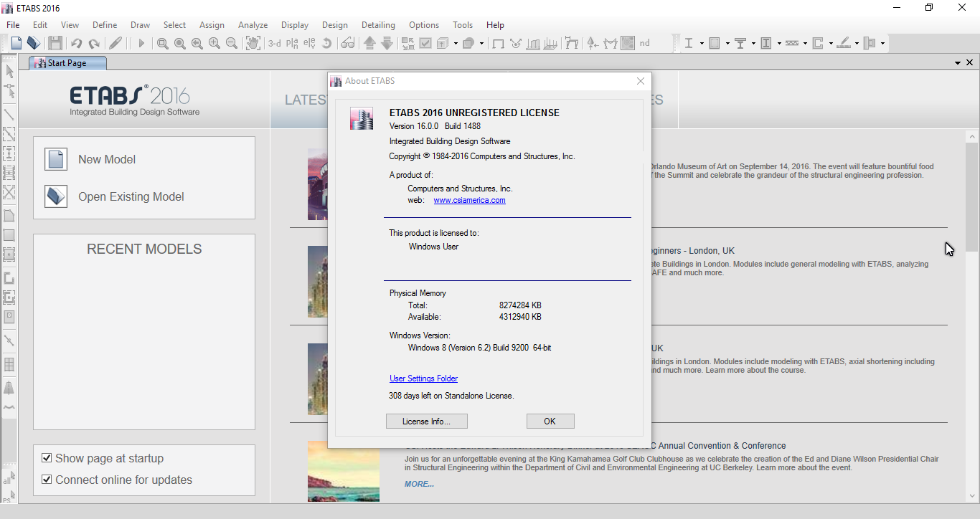Screen dimensions: 980x519
Task: Open the File menu
Action: point(13,25)
